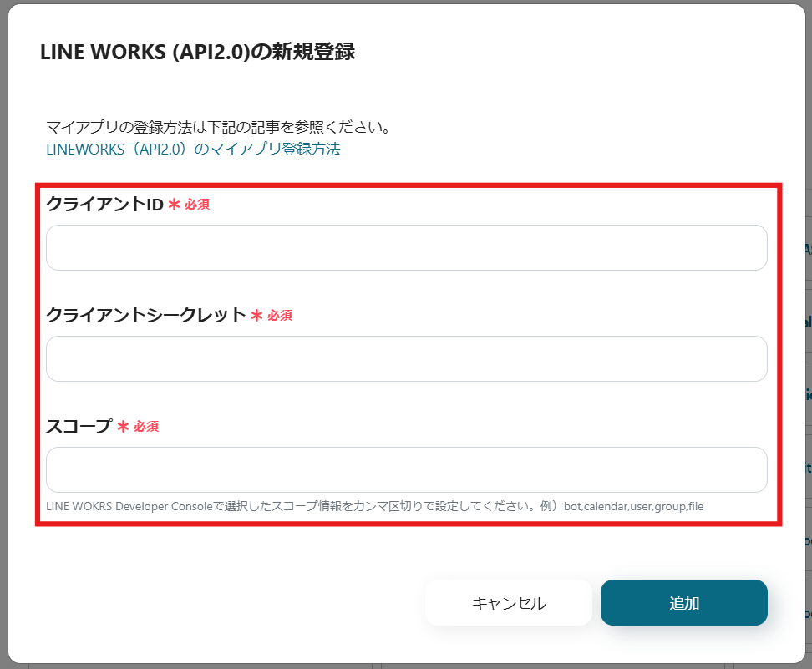Click the クライアントシークレット label text
Image resolution: width=812 pixels, height=669 pixels.
tap(146, 315)
